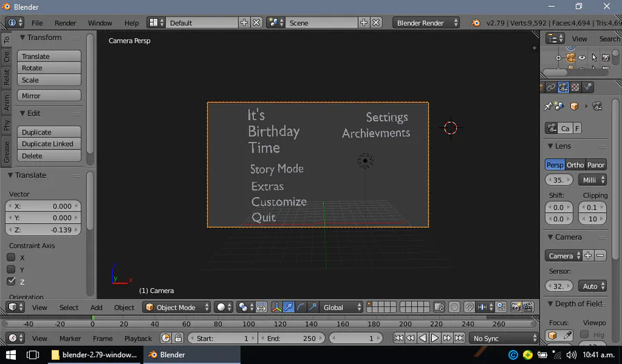
Task: Select Ortho lens type
Action: point(575,165)
